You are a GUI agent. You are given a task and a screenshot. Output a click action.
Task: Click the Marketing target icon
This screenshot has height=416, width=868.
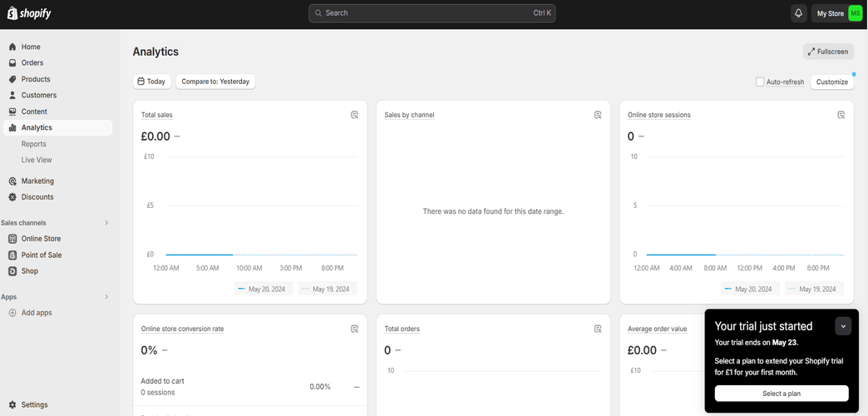(x=12, y=181)
